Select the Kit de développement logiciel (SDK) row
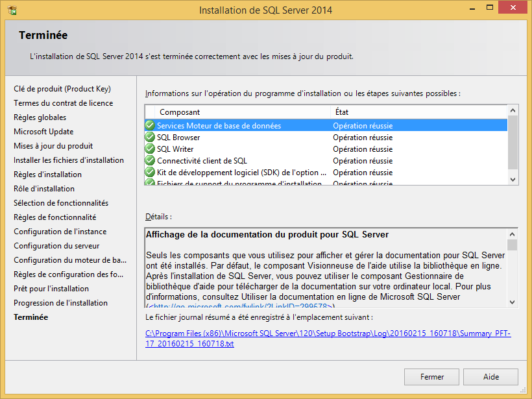This screenshot has height=399, width=532. pos(326,173)
